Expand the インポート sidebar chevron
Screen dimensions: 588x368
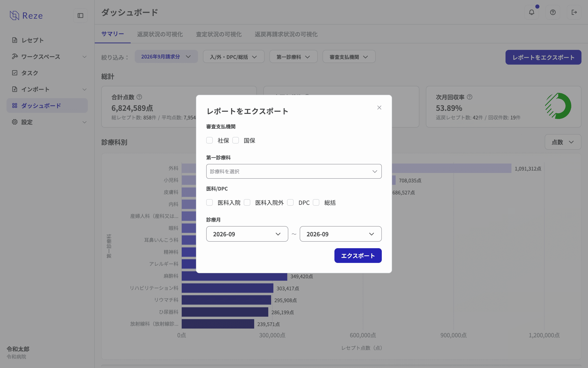[x=84, y=89]
